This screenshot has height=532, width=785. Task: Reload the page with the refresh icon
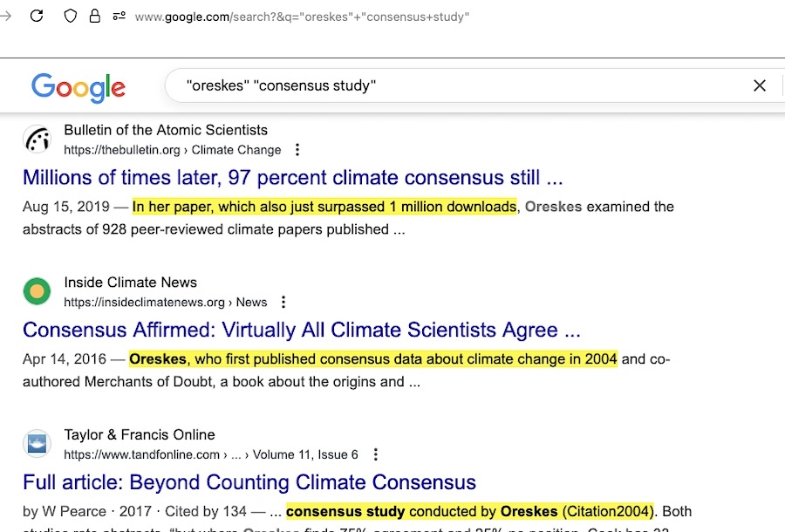pyautogui.click(x=37, y=16)
